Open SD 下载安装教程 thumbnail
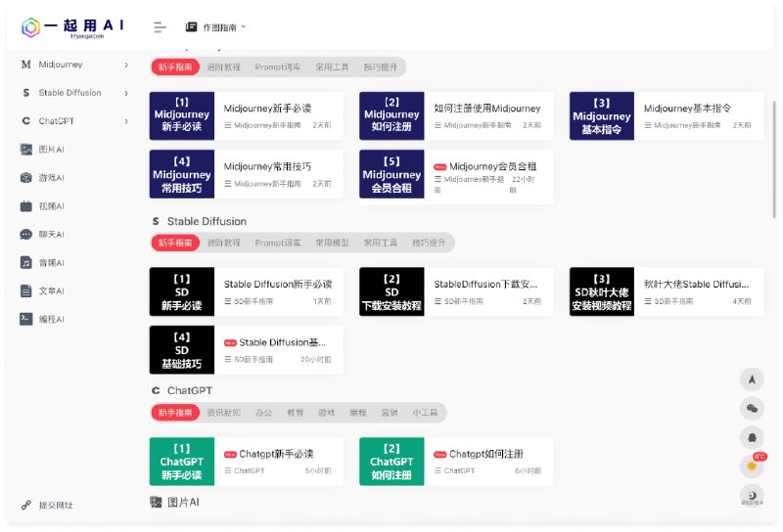The image size is (783, 532). pos(391,292)
